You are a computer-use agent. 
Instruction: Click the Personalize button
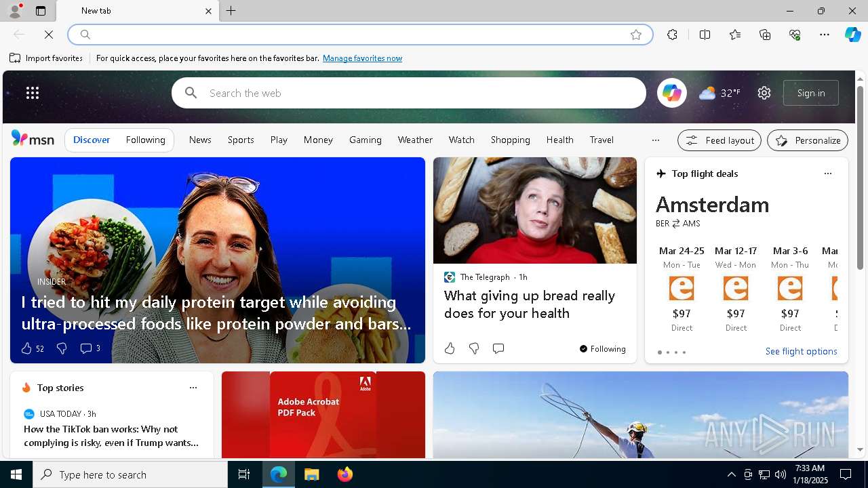pos(808,140)
